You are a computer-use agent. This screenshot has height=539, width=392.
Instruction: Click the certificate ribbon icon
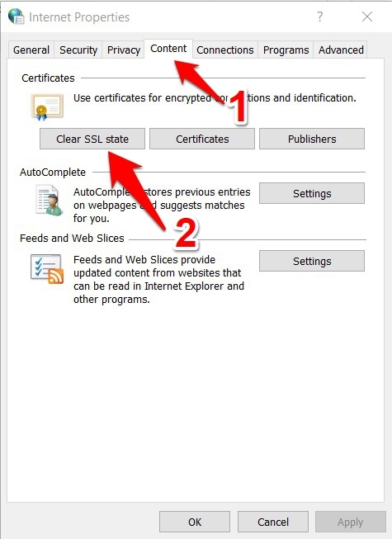47,107
